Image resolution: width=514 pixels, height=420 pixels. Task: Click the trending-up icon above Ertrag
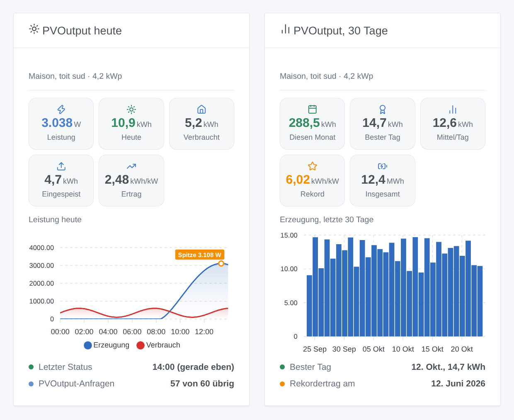click(131, 166)
